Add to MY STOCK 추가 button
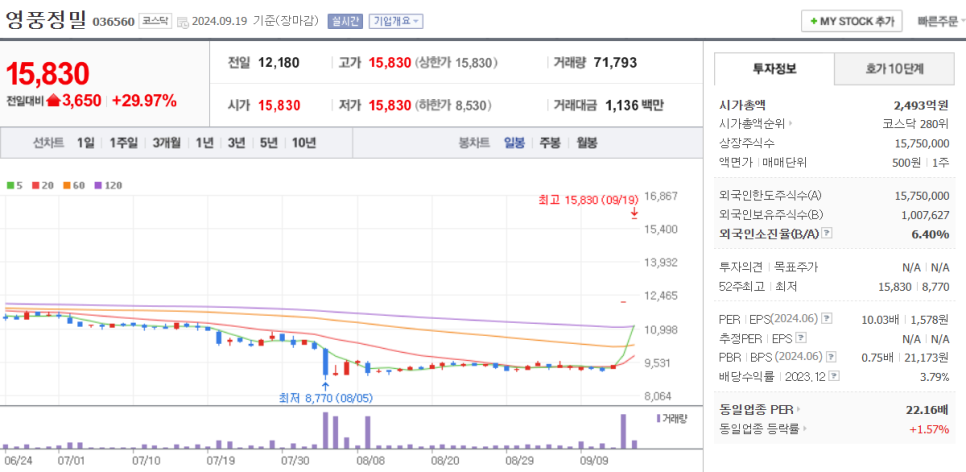The height and width of the screenshot is (472, 966). tap(851, 21)
